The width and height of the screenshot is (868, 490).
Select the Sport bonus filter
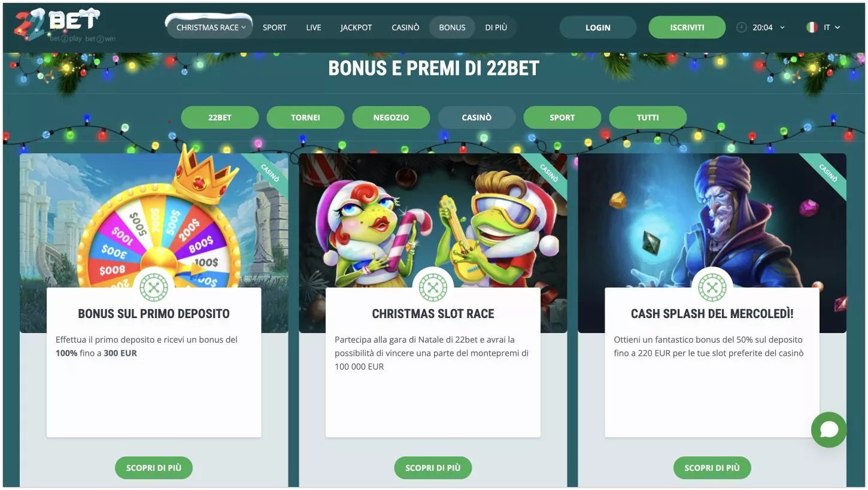tap(562, 117)
